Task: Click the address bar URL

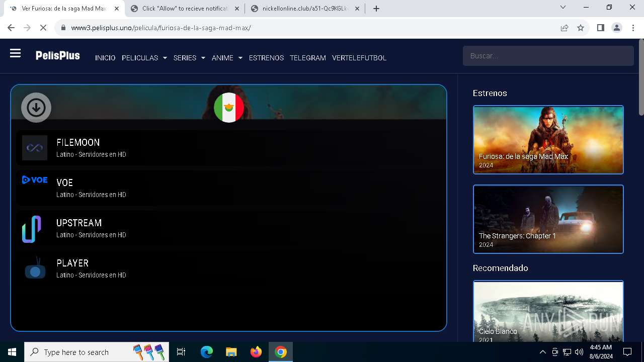Action: click(x=161, y=28)
